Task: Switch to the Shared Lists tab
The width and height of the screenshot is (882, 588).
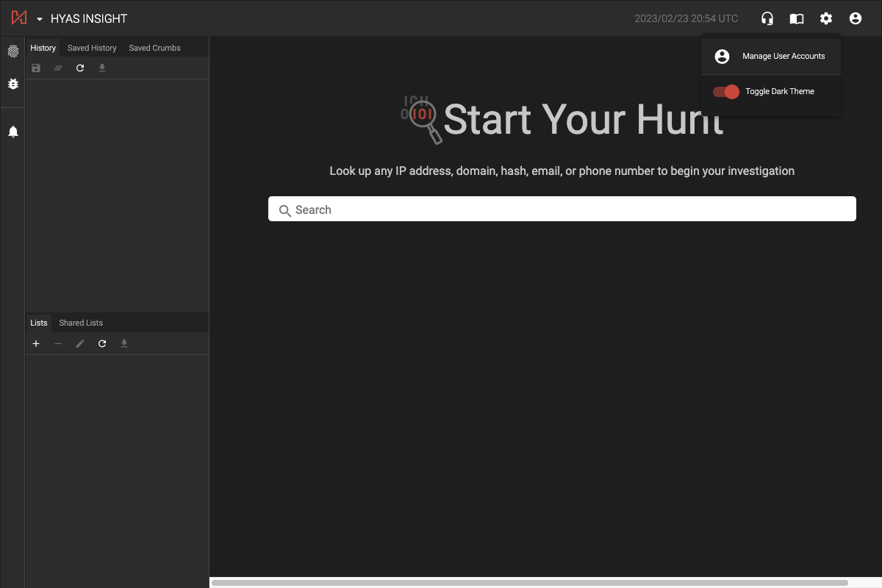Action: pyautogui.click(x=80, y=323)
